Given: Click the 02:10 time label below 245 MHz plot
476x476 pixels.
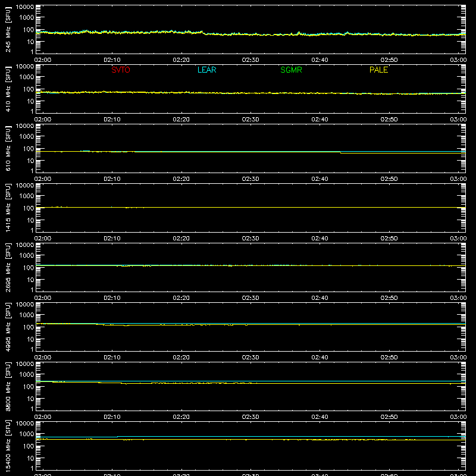Looking at the screenshot, I should point(112,60).
